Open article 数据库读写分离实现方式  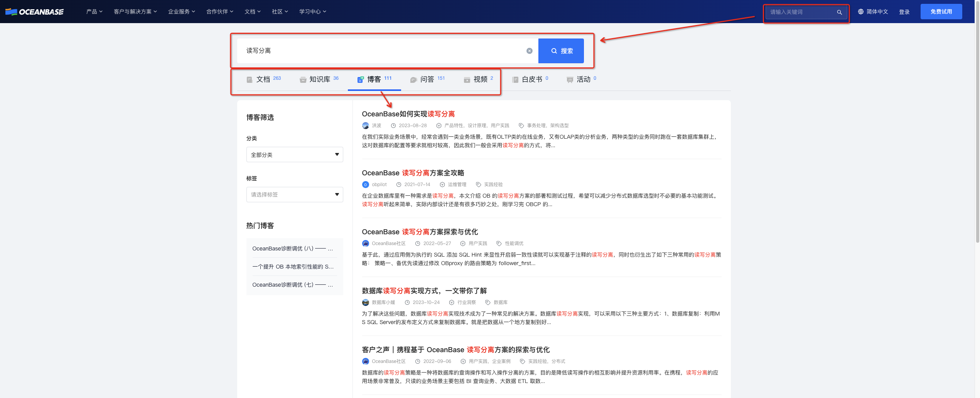click(424, 291)
